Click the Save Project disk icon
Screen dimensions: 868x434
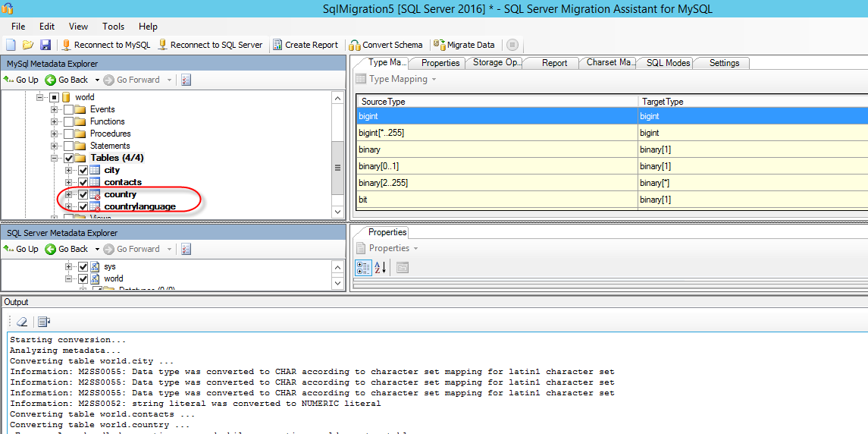point(45,45)
